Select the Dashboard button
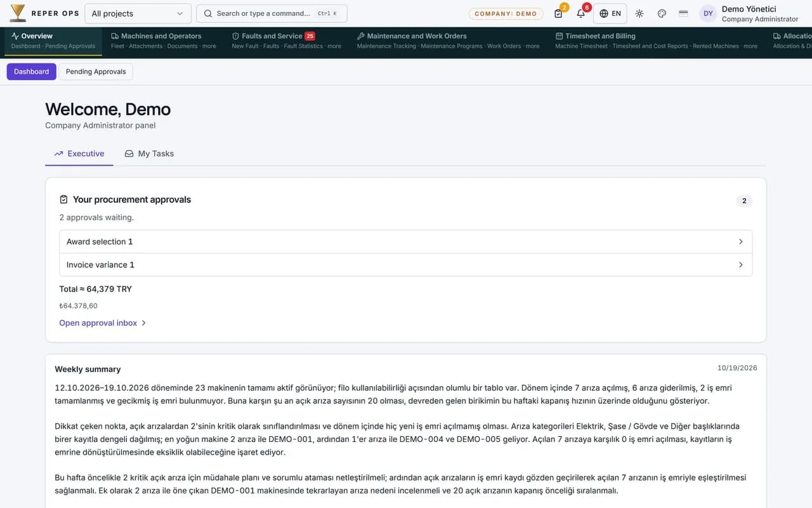Image resolution: width=812 pixels, height=508 pixels. coord(32,72)
